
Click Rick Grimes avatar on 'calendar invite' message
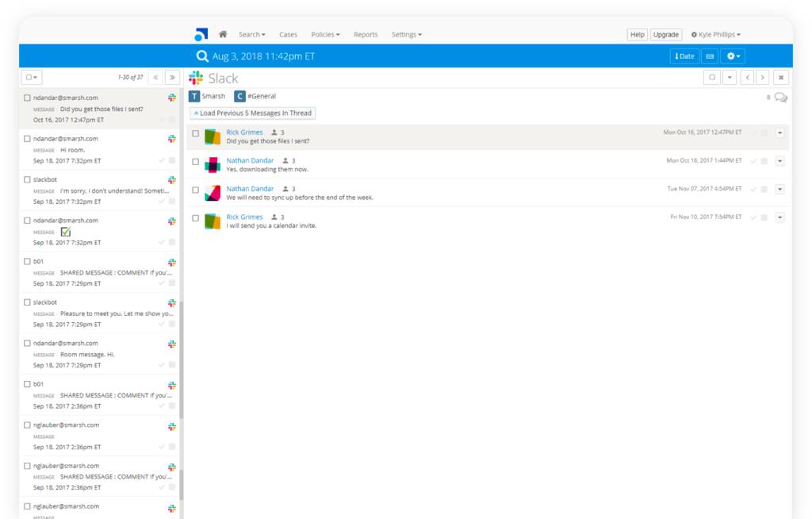213,221
